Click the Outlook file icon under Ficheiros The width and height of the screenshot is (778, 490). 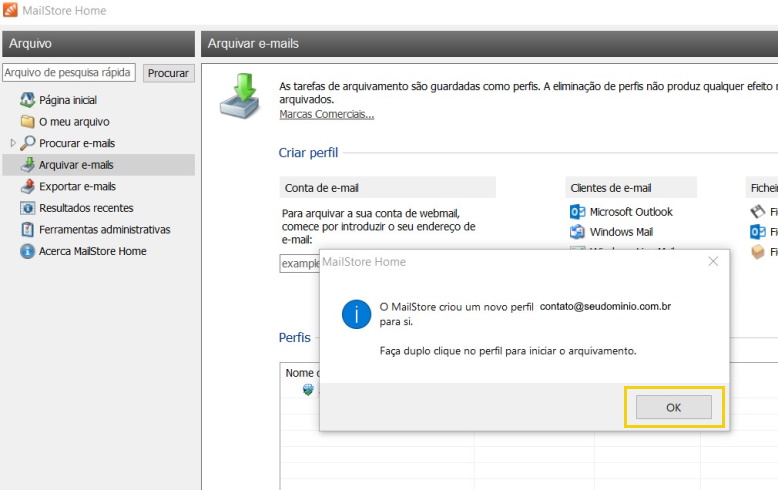pos(758,232)
